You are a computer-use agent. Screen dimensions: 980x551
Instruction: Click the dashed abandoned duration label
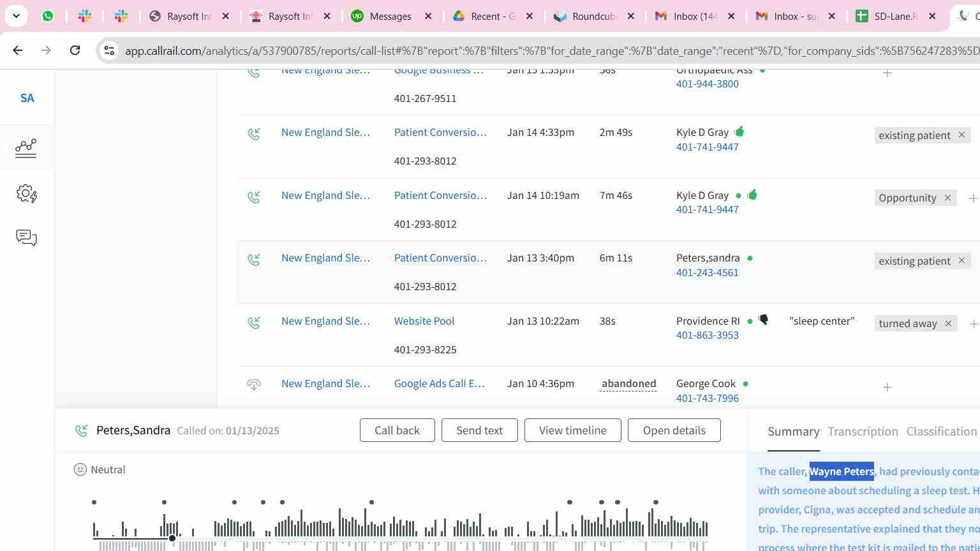coord(628,383)
